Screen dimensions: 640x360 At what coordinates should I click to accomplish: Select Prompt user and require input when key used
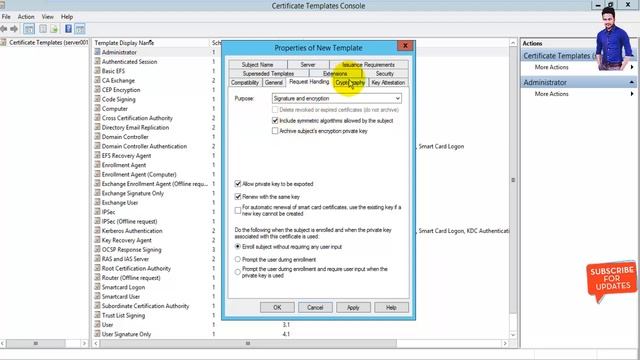click(238, 272)
